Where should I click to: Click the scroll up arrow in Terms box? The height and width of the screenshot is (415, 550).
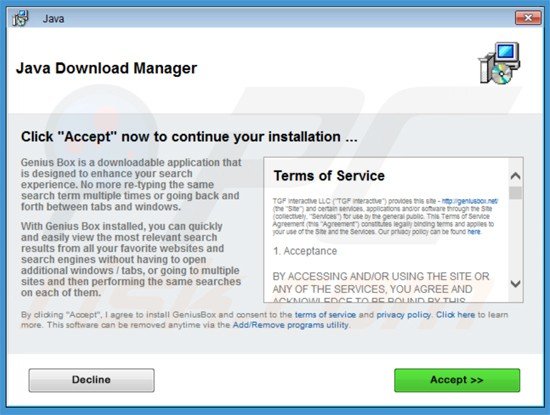click(x=515, y=176)
